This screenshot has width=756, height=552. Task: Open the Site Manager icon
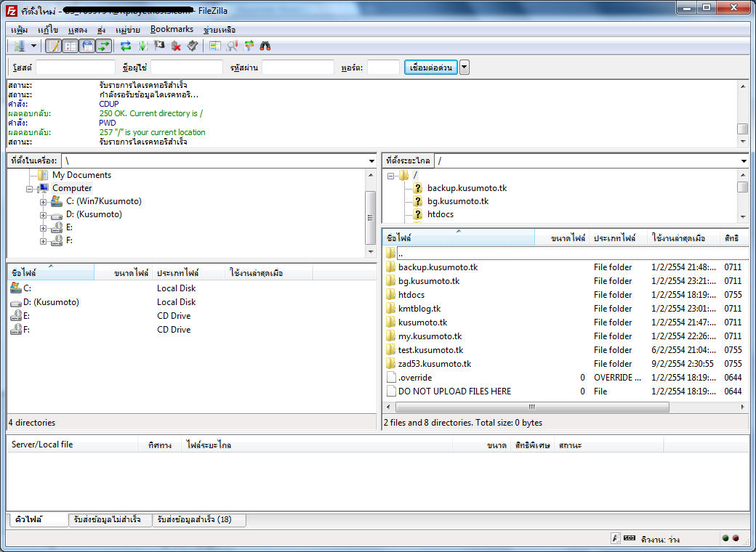tap(20, 46)
